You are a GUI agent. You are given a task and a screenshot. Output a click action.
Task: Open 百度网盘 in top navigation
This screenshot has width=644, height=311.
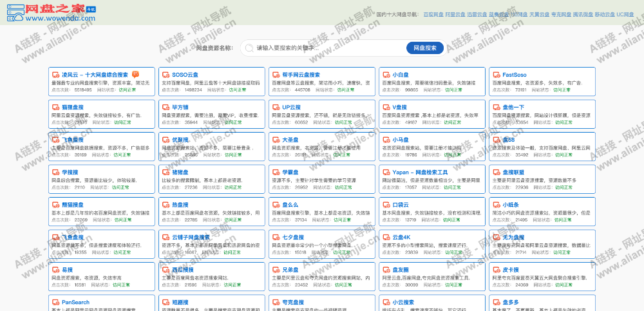click(x=433, y=14)
